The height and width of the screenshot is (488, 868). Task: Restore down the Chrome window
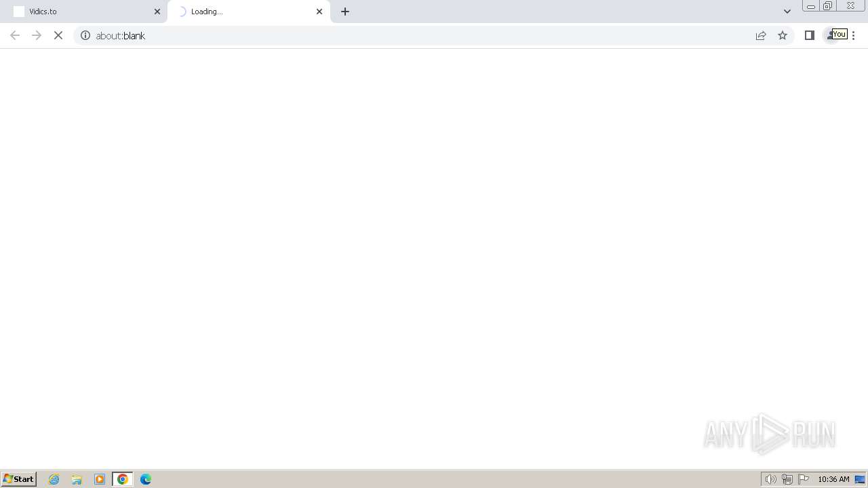[x=828, y=6]
